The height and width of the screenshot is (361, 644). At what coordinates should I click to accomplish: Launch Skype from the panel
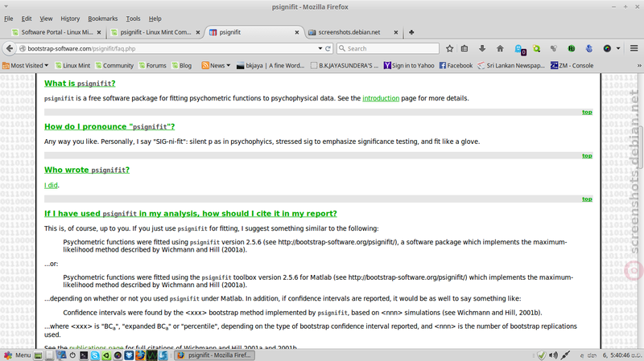pyautogui.click(x=95, y=355)
